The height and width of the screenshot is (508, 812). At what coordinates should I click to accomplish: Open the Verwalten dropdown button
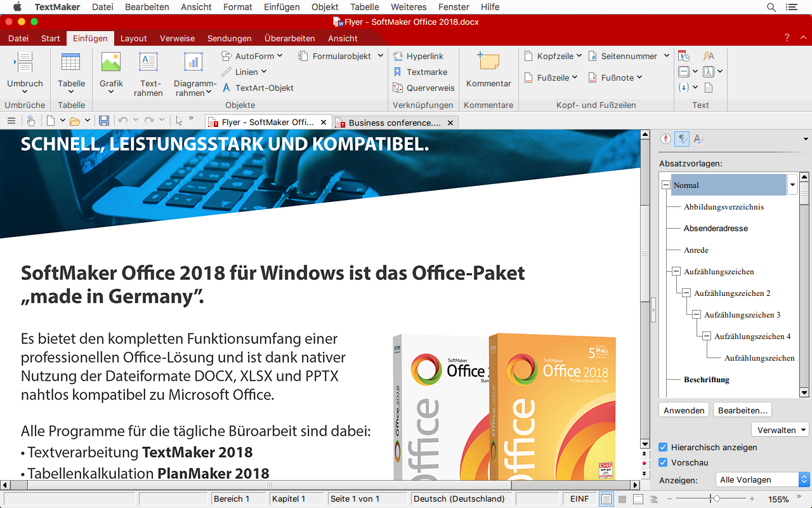coord(780,430)
